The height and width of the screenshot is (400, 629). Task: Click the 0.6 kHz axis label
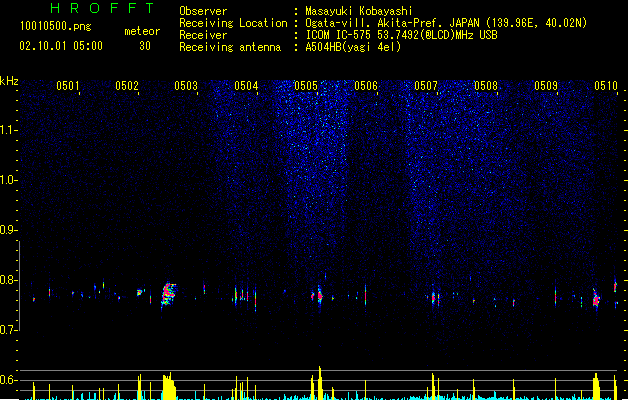8,380
